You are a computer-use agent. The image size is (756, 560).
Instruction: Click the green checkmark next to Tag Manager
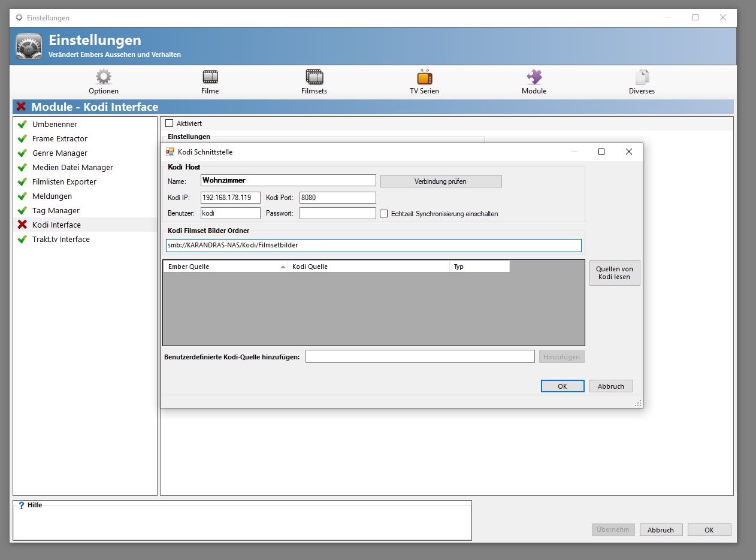(22, 210)
